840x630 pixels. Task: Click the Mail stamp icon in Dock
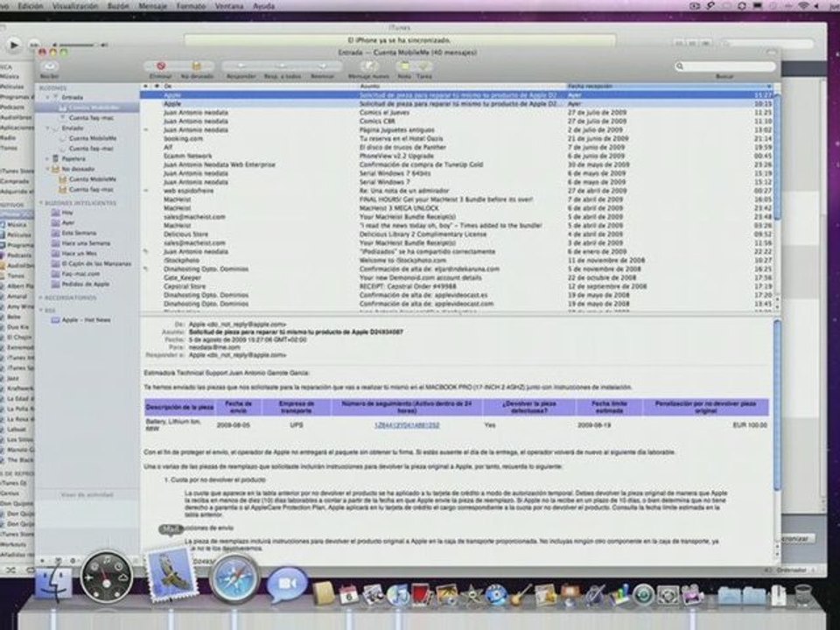coord(171,573)
